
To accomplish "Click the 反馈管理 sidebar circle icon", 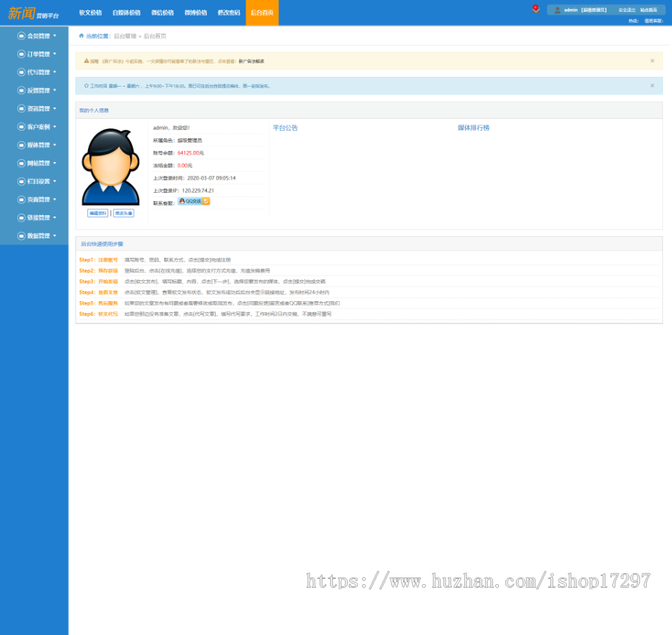I will click(x=21, y=90).
